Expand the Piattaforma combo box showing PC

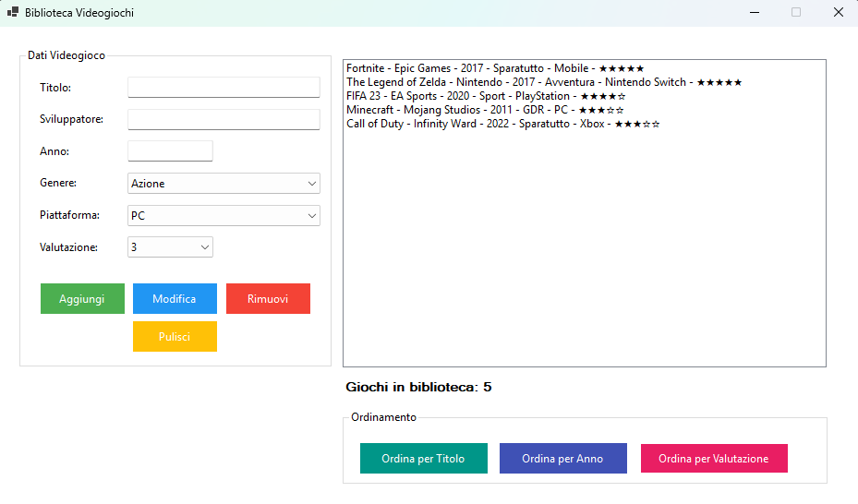224,215
